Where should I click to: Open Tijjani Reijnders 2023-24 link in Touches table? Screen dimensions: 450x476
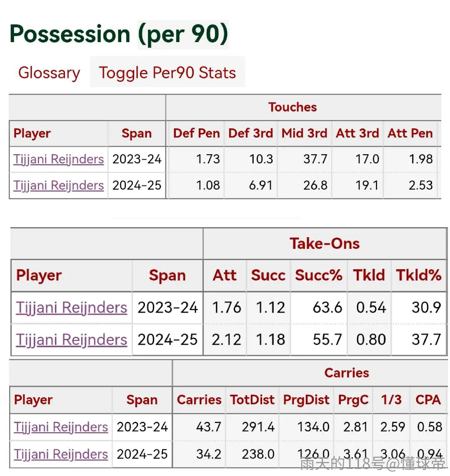pyautogui.click(x=59, y=159)
